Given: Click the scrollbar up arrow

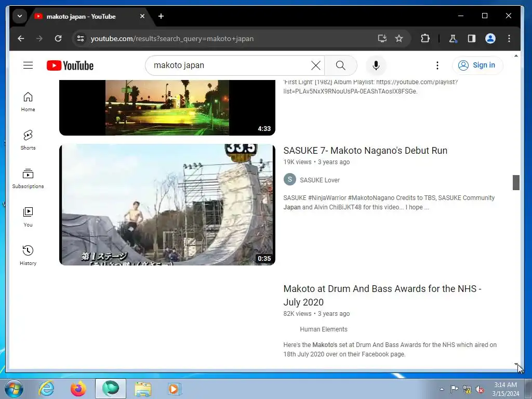Looking at the screenshot, I should pyautogui.click(x=516, y=56).
